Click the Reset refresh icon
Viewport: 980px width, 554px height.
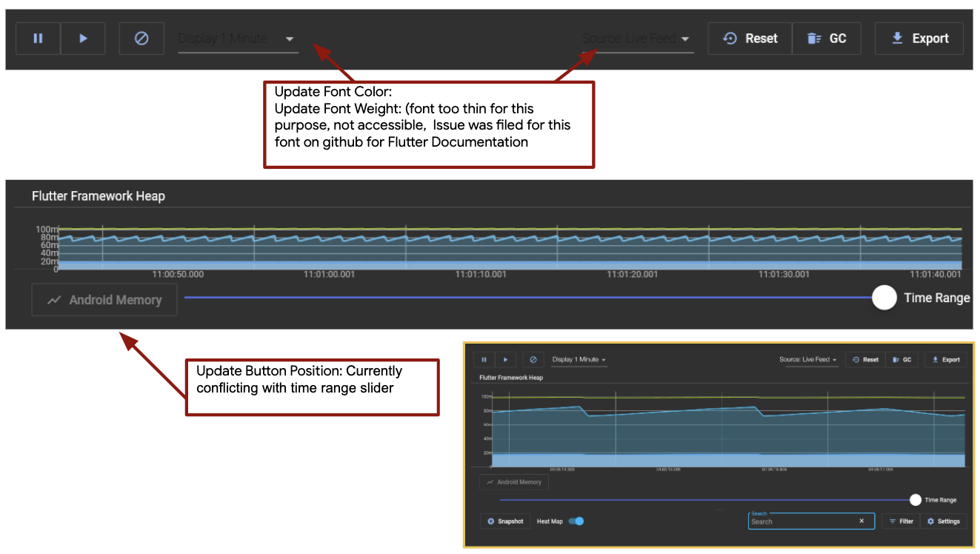click(730, 38)
